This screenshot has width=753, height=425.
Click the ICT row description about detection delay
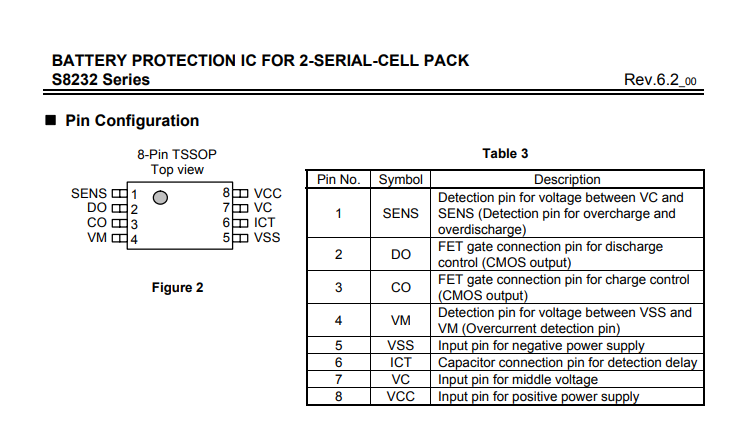pos(567,363)
